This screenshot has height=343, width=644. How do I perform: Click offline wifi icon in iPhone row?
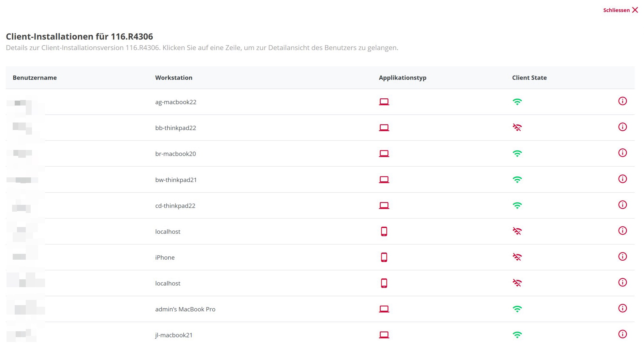coord(517,257)
